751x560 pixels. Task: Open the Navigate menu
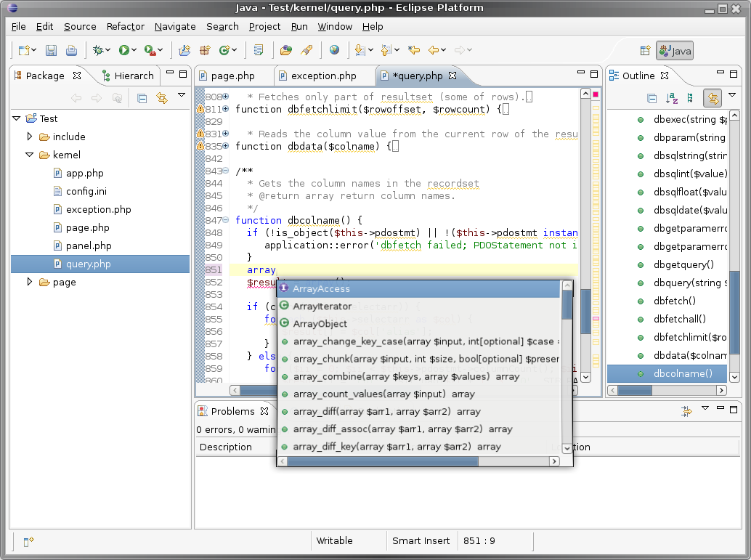point(175,27)
